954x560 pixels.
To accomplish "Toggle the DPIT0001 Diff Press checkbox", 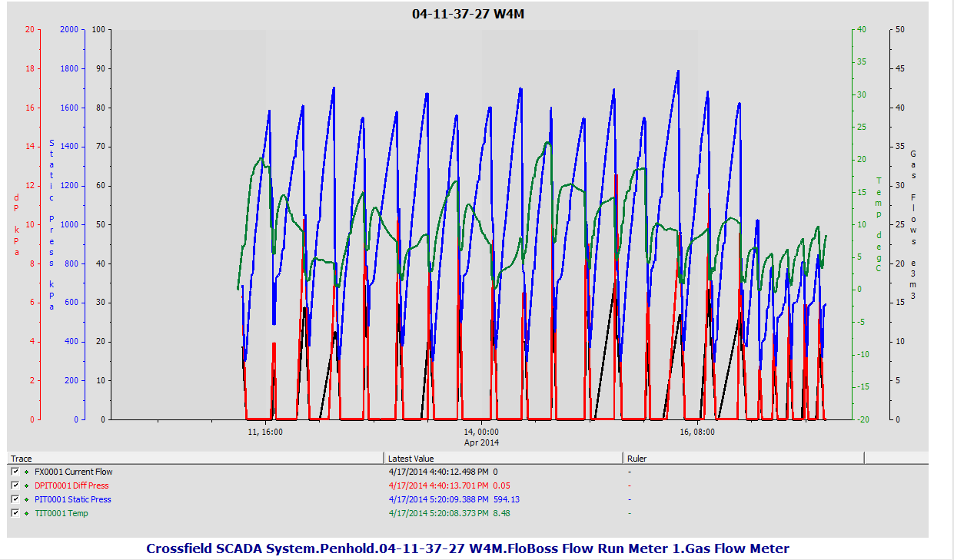I will 15,485.
